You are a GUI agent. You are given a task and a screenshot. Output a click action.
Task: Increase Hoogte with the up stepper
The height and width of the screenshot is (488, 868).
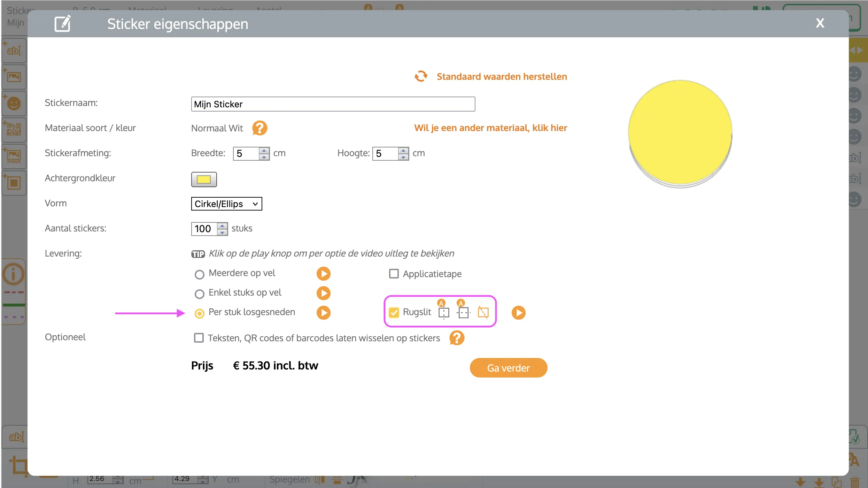[403, 150]
